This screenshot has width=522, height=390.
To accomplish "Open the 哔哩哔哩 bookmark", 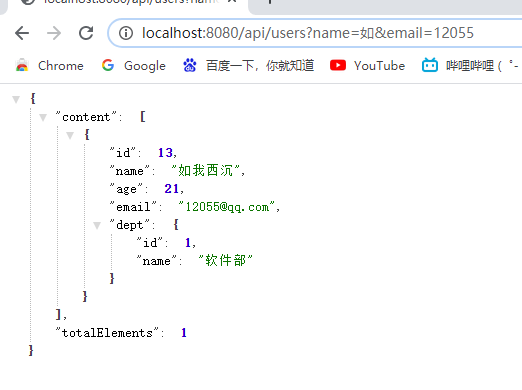I will tap(471, 66).
